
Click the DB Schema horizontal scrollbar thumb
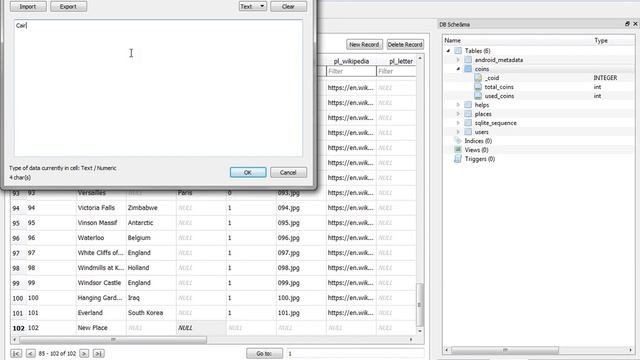point(505,350)
